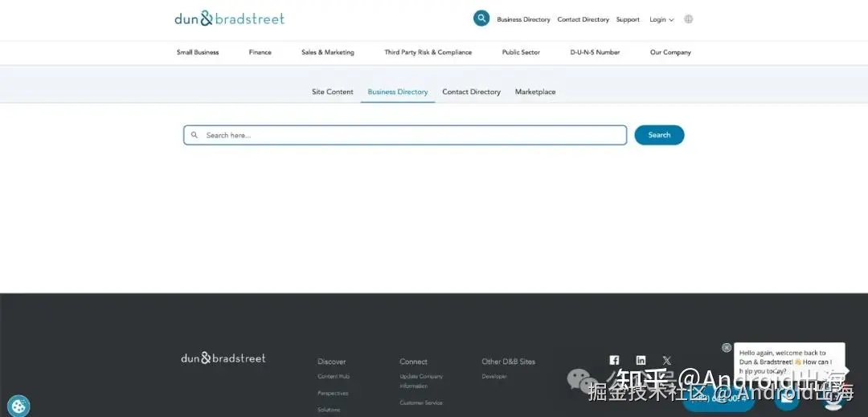Switch to the Marketplace tab
The height and width of the screenshot is (417, 868).
pos(535,92)
